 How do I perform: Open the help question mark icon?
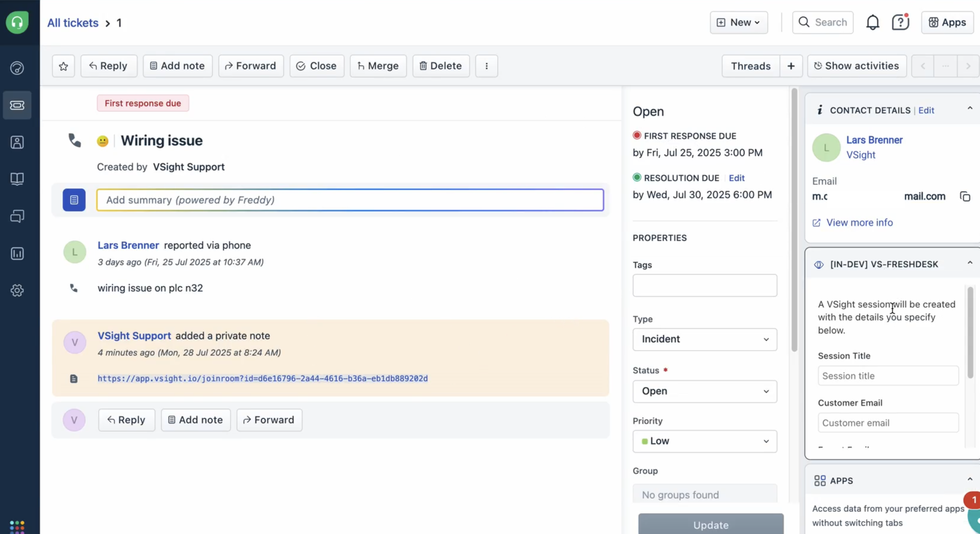pyautogui.click(x=900, y=23)
